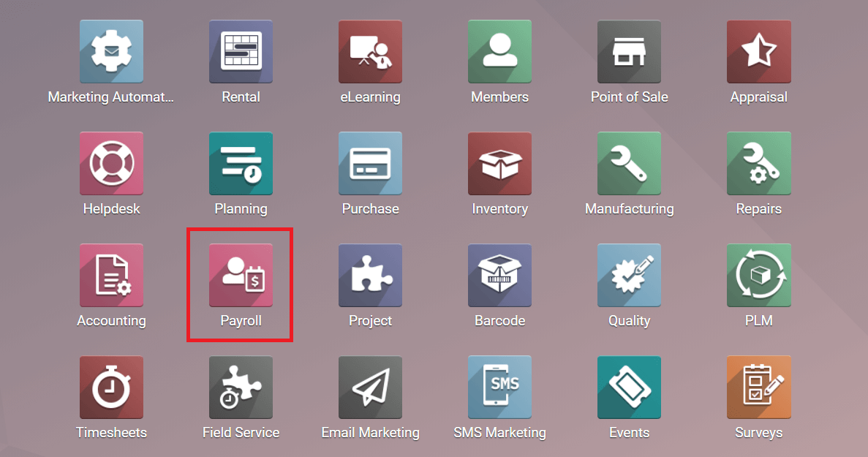
Task: Open the Helpdesk lifebuoy icon
Action: 111,163
